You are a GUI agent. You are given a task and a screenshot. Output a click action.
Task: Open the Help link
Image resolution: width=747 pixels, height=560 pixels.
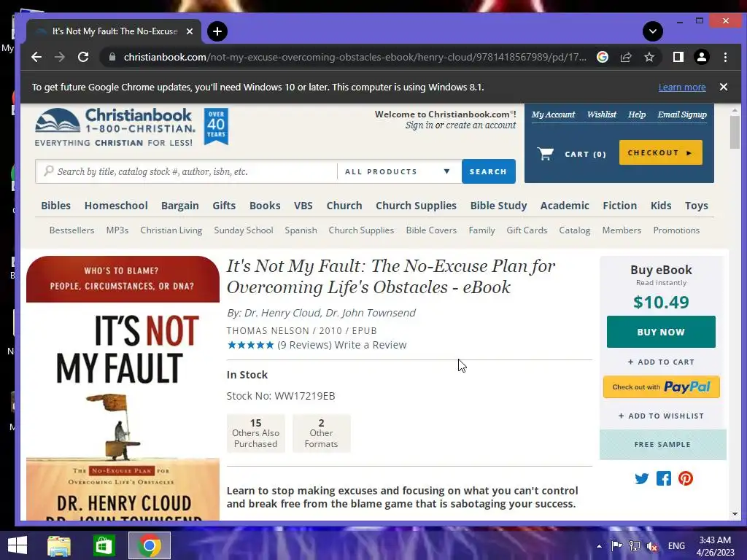point(636,114)
